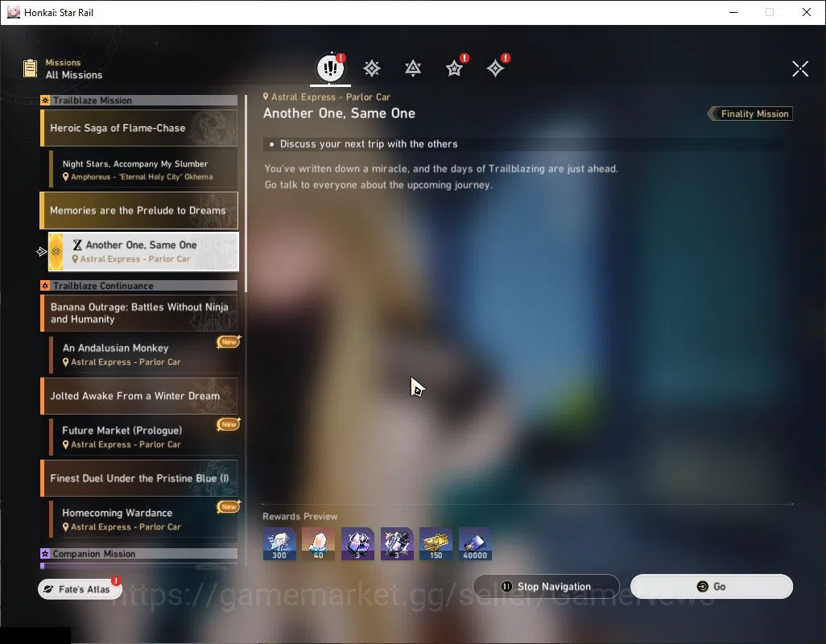Click the Fate's Atlas planet icon
This screenshot has height=644, width=826.
click(48, 589)
